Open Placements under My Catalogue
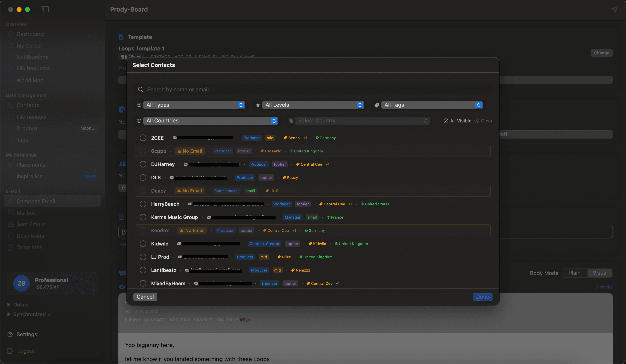This screenshot has width=626, height=364. pos(31,165)
